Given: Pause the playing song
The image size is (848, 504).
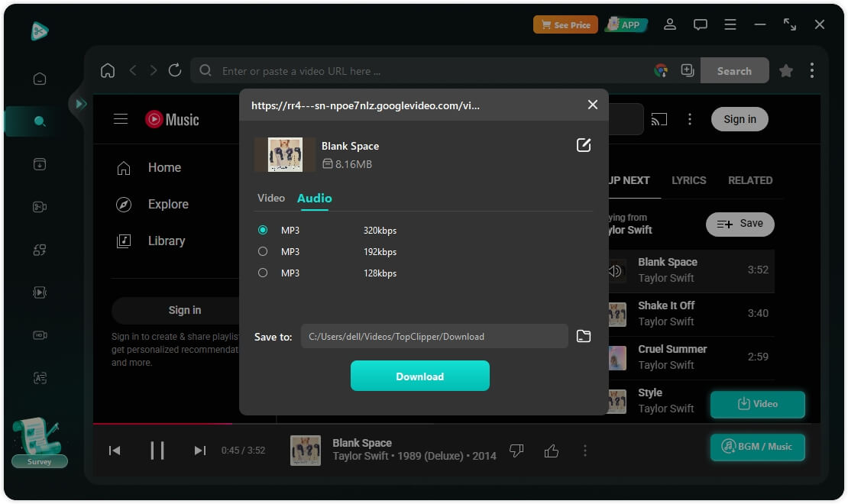Looking at the screenshot, I should tap(157, 451).
